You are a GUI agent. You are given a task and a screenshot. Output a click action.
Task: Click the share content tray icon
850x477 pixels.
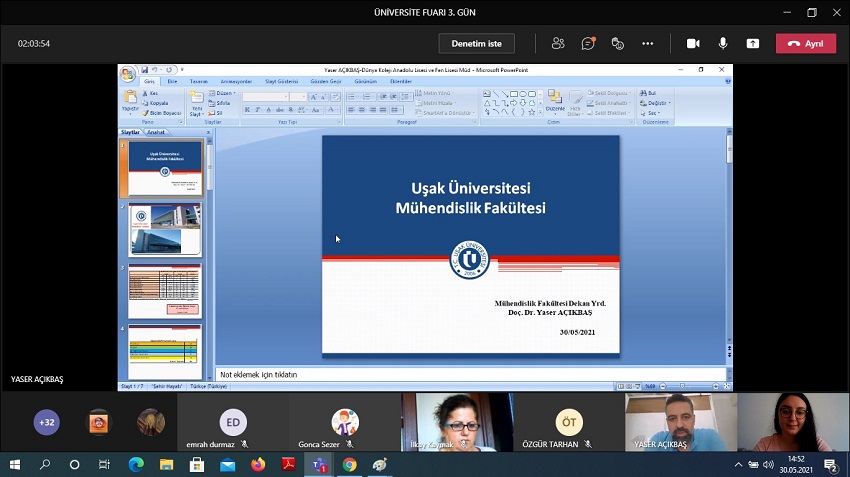[753, 44]
